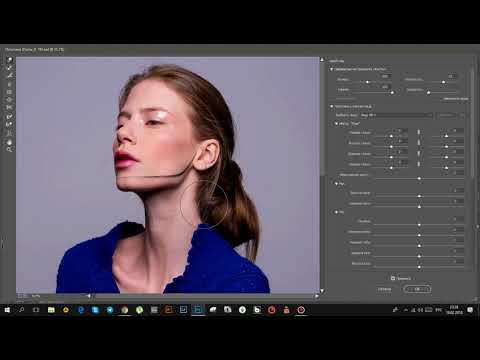This screenshot has height=360, width=480.
Task: Open the Windows Start menu
Action: 7,310
